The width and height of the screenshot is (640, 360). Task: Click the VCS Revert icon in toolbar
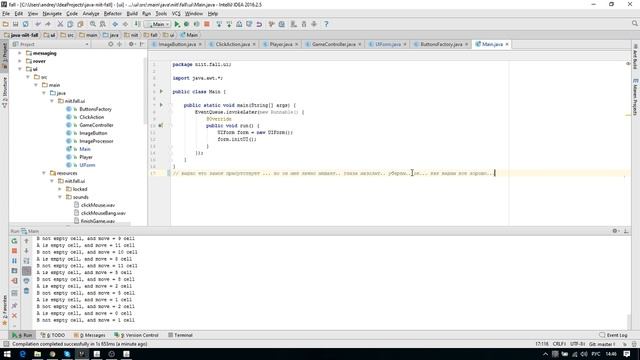(x=259, y=24)
